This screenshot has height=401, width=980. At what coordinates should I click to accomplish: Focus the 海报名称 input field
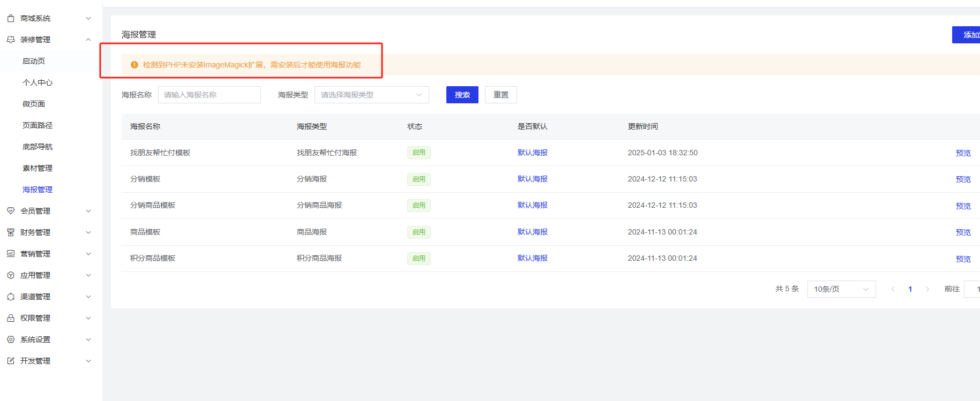(x=209, y=95)
